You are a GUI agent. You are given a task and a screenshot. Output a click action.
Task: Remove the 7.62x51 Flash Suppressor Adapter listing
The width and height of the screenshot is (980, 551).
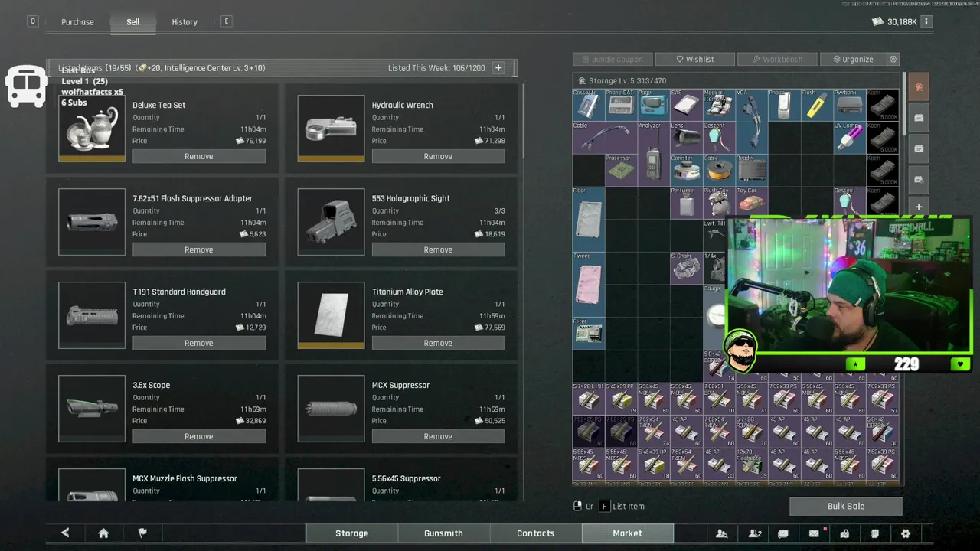(199, 249)
